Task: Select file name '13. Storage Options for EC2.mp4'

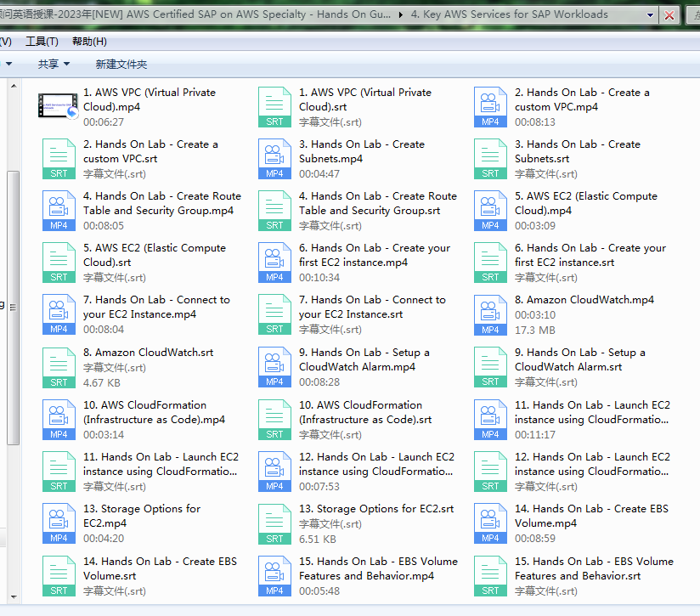Action: pyautogui.click(x=142, y=516)
